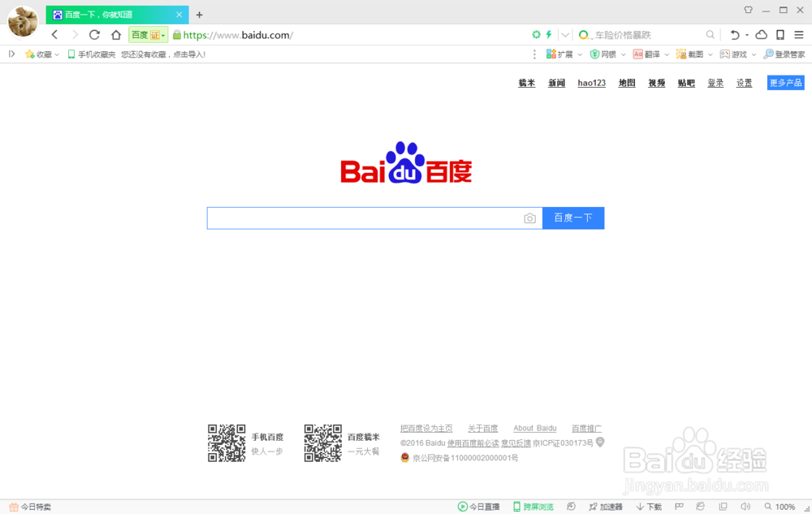
Task: Click the baidu.com address bar
Action: pos(238,35)
